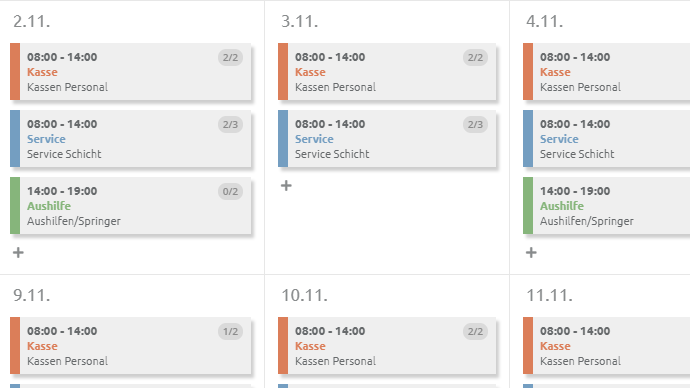Add a new shift on 4.11.
Image resolution: width=690 pixels, height=388 pixels.
[531, 253]
